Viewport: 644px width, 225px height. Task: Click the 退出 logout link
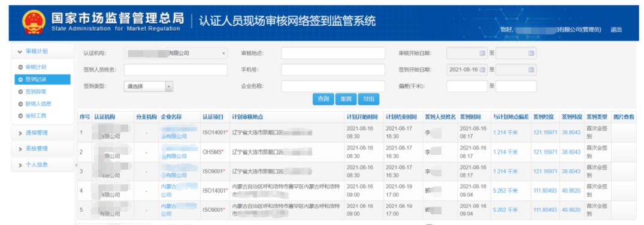[x=616, y=29]
